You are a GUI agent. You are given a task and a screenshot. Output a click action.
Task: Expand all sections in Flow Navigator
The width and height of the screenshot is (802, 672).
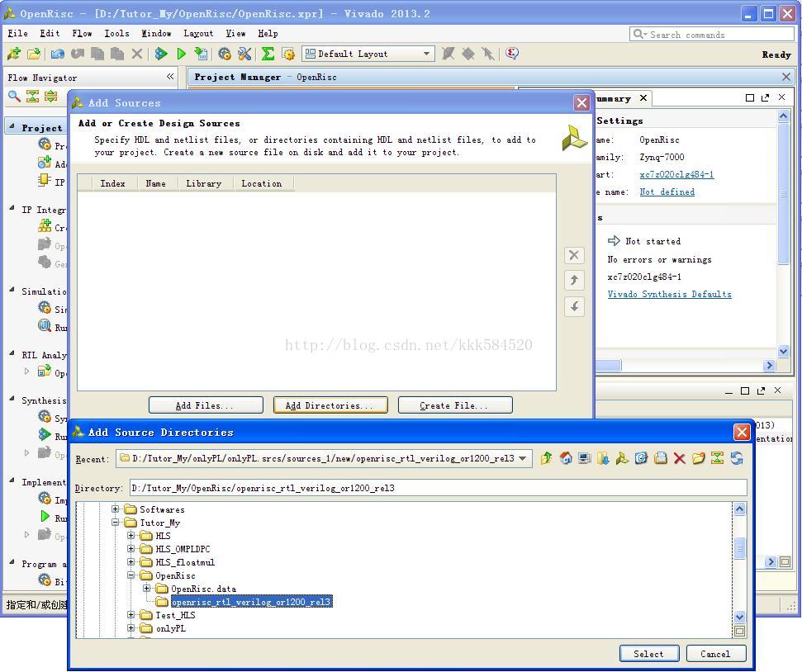tap(50, 96)
